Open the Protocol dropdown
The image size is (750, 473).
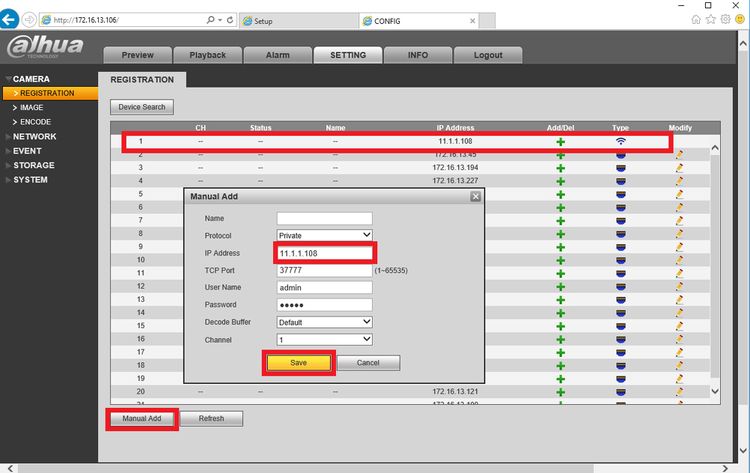[324, 235]
